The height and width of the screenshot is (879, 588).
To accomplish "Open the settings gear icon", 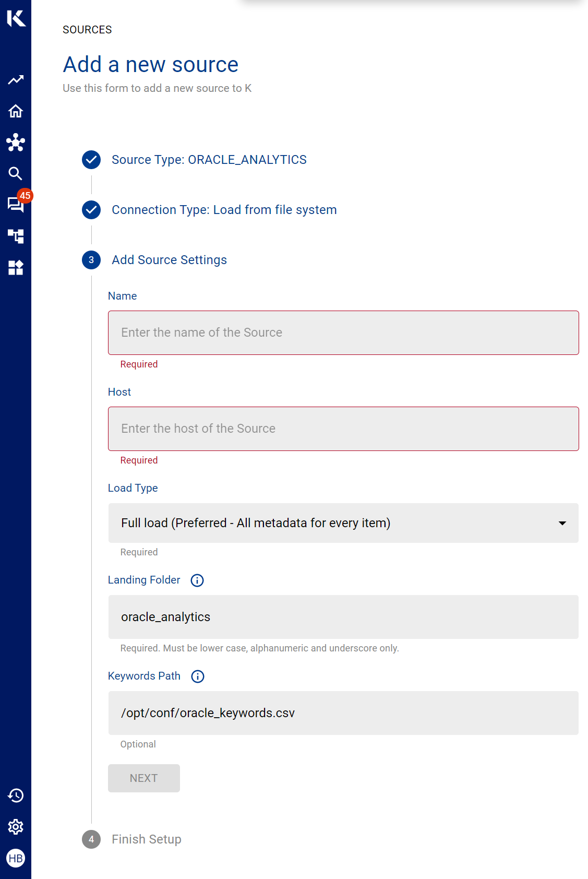I will coord(16,827).
